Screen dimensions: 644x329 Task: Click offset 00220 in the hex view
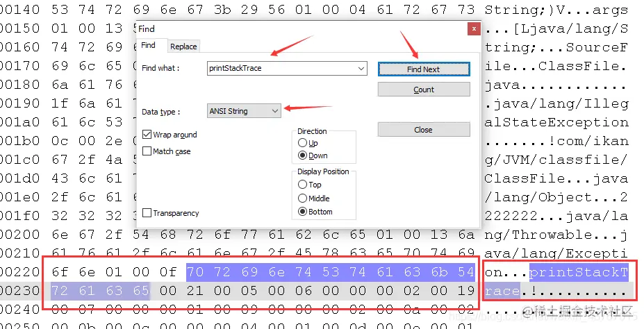click(19, 272)
